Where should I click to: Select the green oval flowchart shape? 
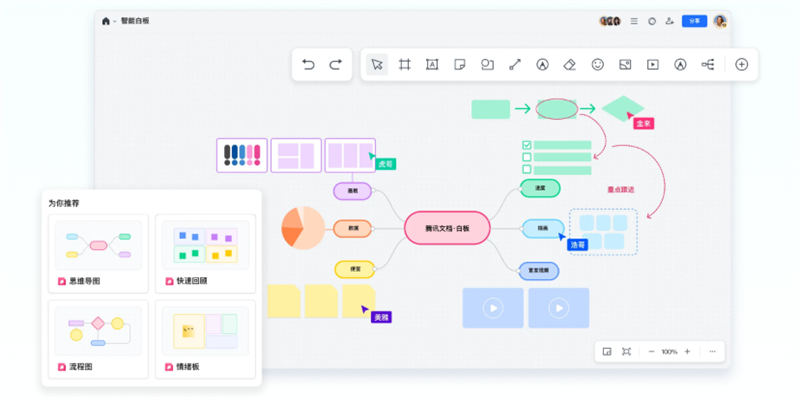coord(557,109)
